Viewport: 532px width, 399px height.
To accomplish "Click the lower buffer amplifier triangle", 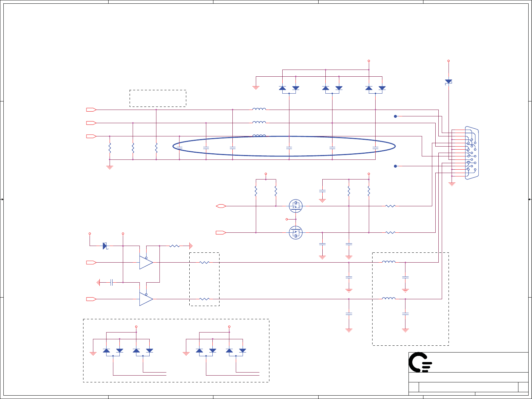I will point(146,299).
